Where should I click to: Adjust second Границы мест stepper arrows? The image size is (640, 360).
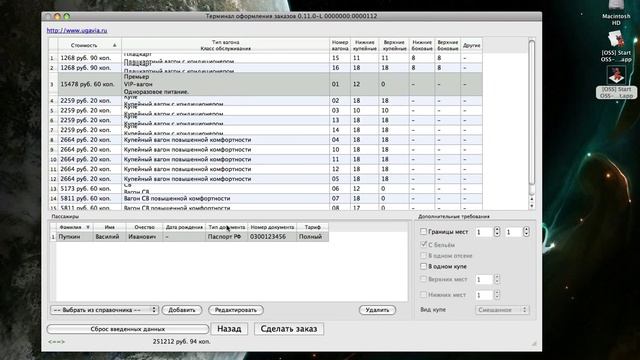[x=526, y=232]
